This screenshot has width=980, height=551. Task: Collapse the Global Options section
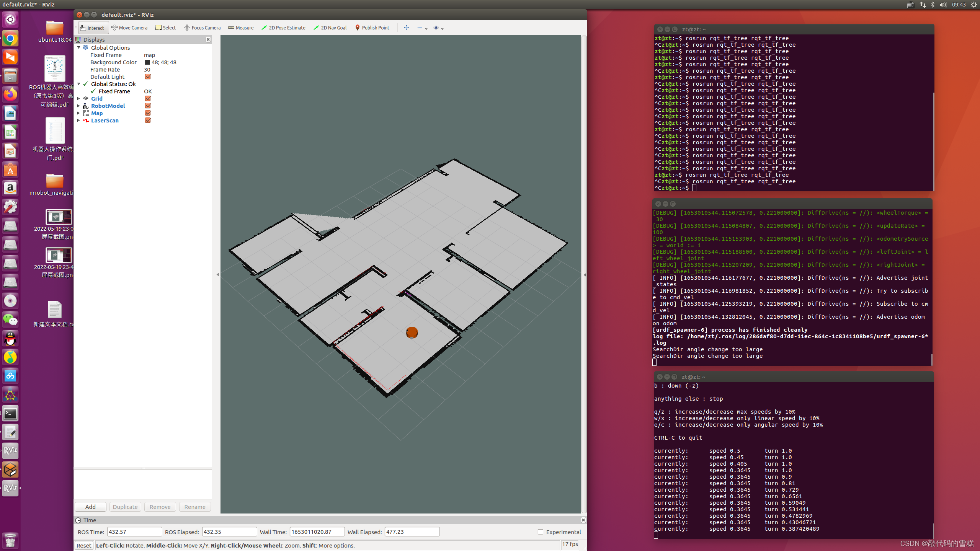coord(78,47)
